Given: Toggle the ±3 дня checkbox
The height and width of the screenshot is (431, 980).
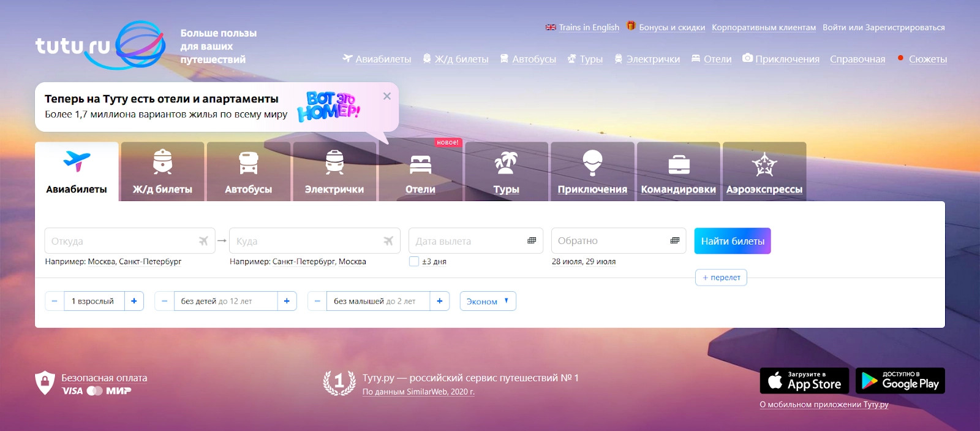Looking at the screenshot, I should tap(414, 261).
